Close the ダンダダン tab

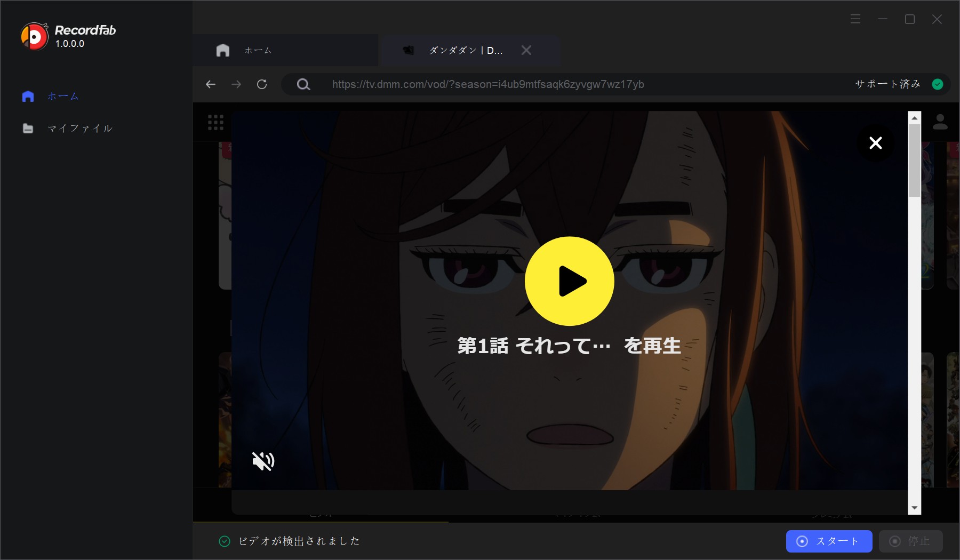click(x=526, y=50)
